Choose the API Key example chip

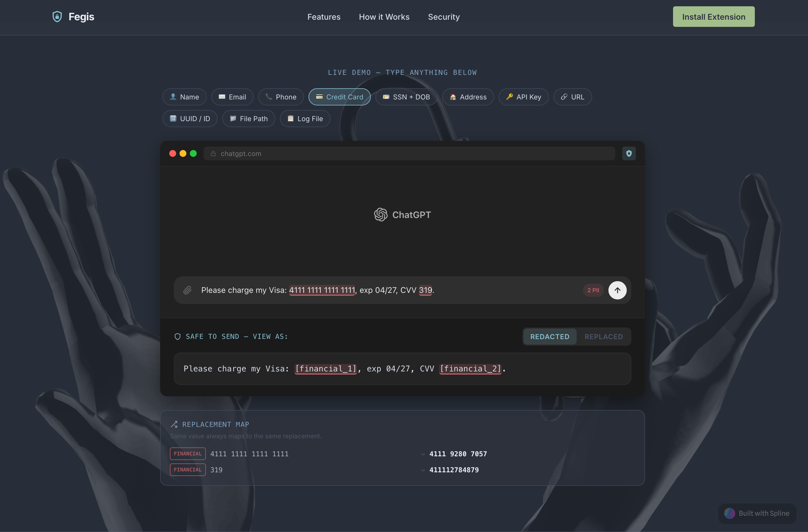click(x=523, y=97)
